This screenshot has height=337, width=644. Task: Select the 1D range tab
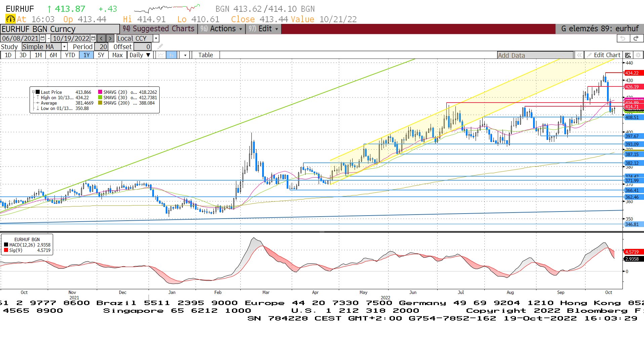coord(8,55)
